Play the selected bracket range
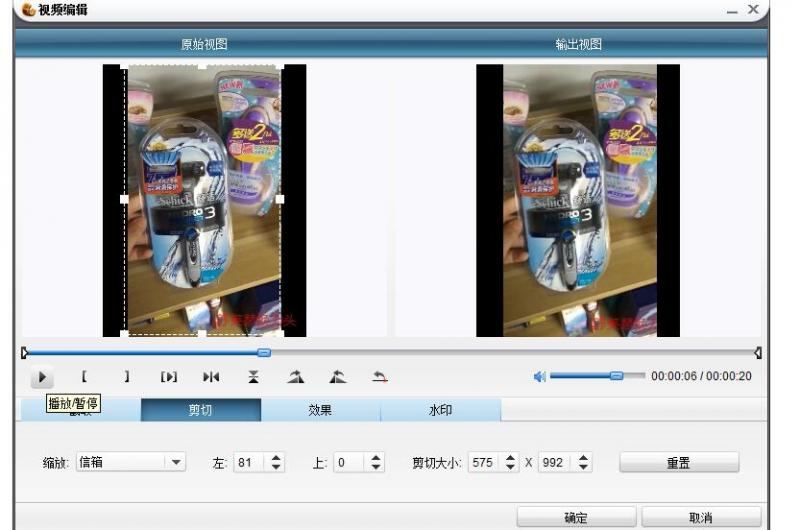This screenshot has height=530, width=800. point(169,377)
